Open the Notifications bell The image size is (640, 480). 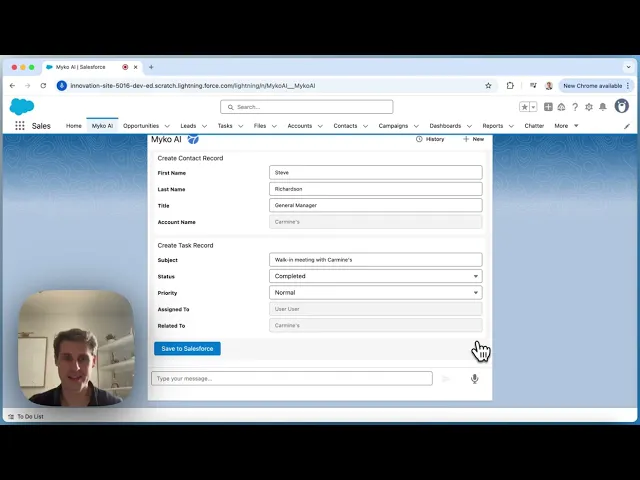tap(602, 107)
